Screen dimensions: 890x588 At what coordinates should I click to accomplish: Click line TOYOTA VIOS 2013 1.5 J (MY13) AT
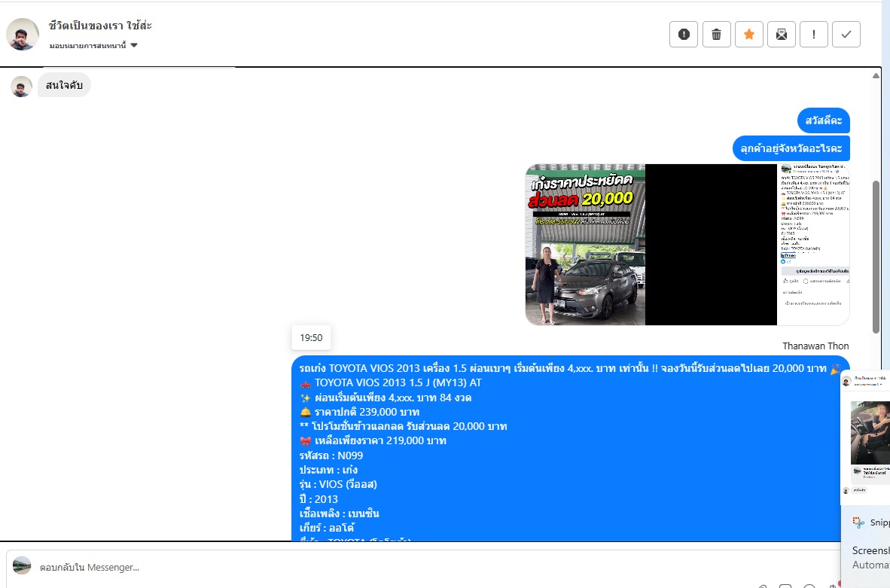point(391,383)
